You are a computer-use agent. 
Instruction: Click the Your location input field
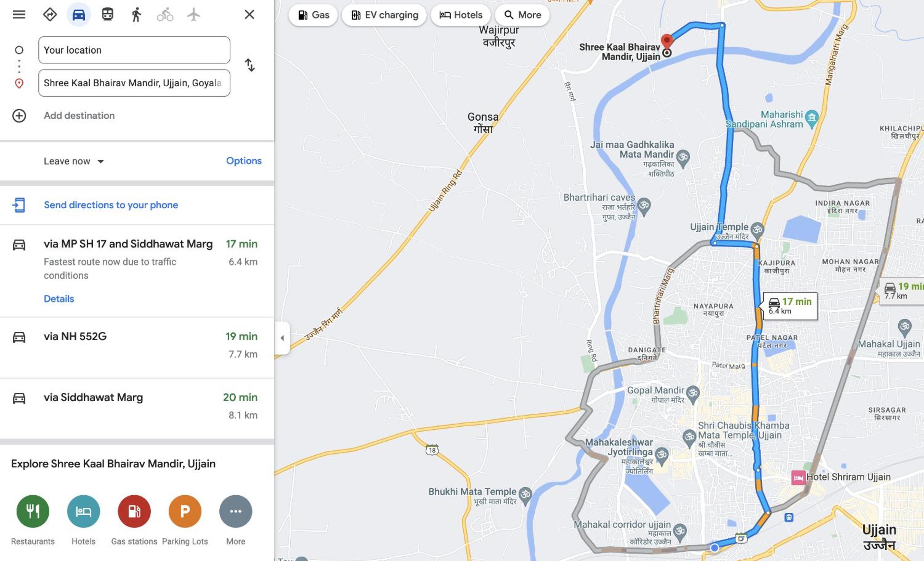(134, 50)
